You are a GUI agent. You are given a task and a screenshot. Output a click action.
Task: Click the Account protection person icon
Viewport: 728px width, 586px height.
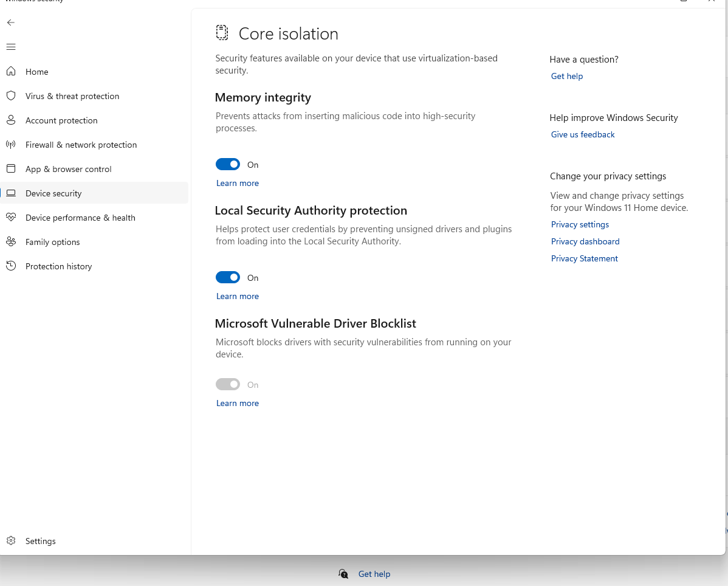(x=11, y=120)
